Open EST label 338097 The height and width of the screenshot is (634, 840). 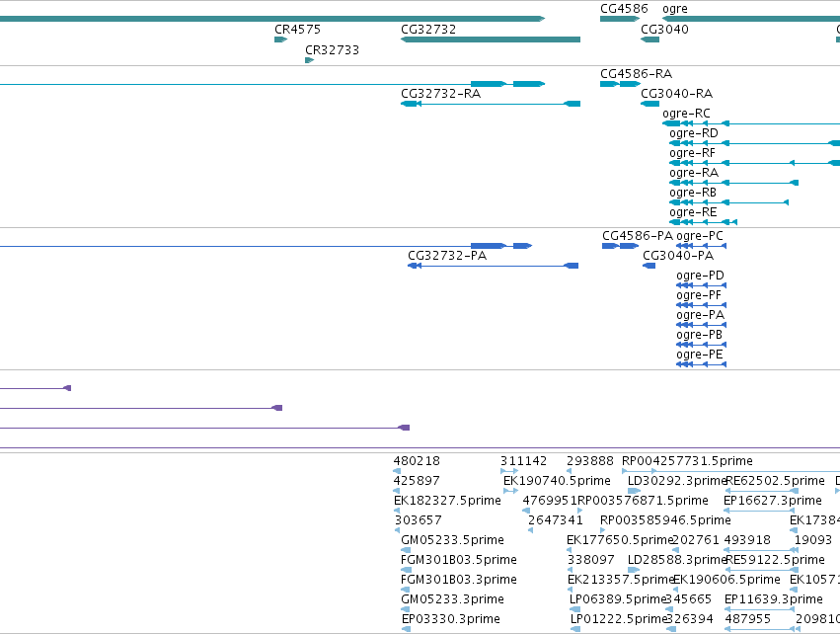click(x=591, y=560)
